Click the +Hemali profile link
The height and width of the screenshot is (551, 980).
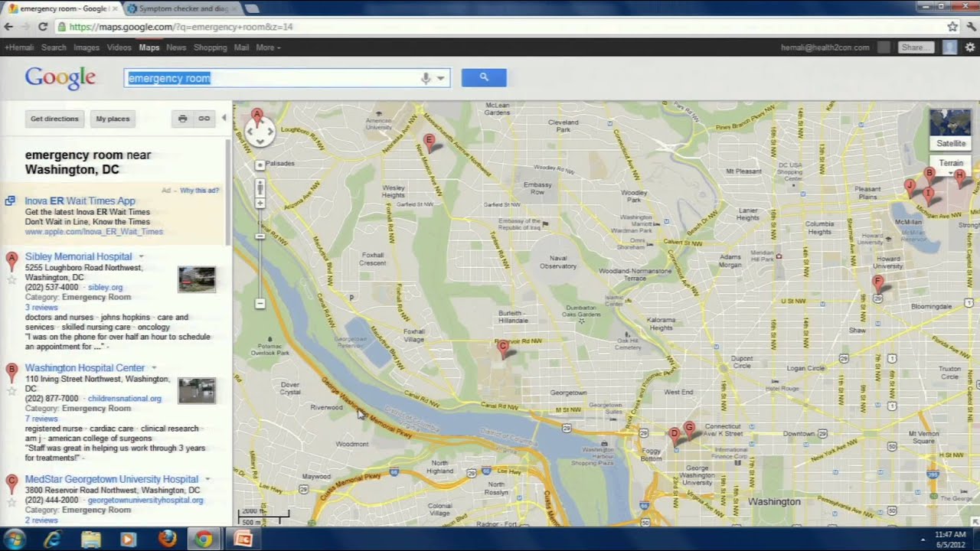[19, 47]
